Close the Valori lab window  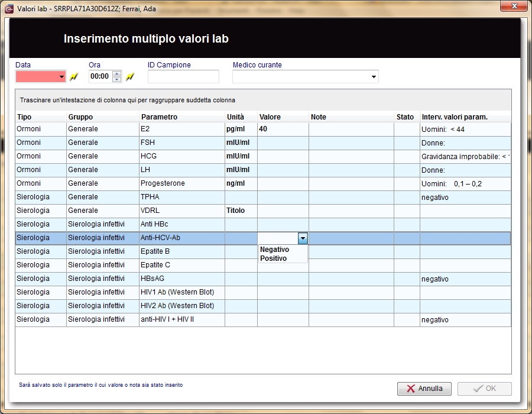514,6
